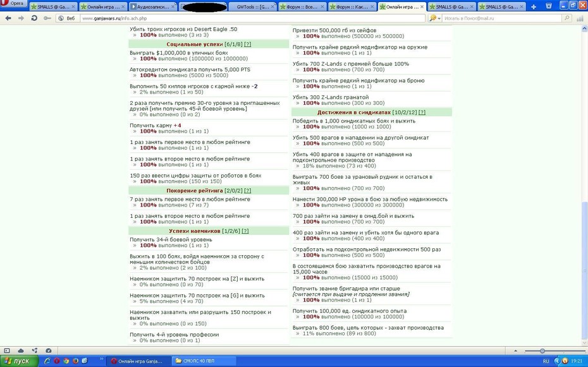Open Opera Link cloud icon
Screen dimensions: 588x367
tap(21, 351)
